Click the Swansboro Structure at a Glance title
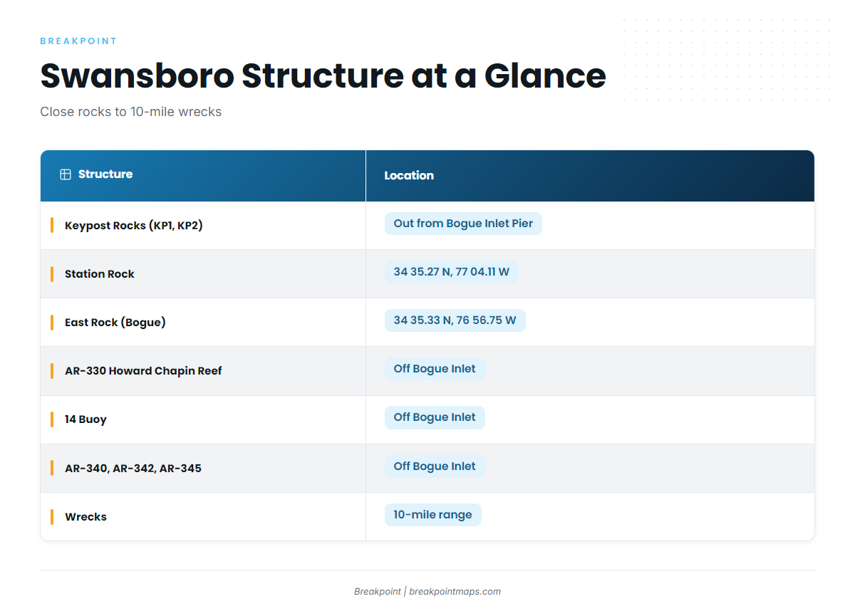 323,75
